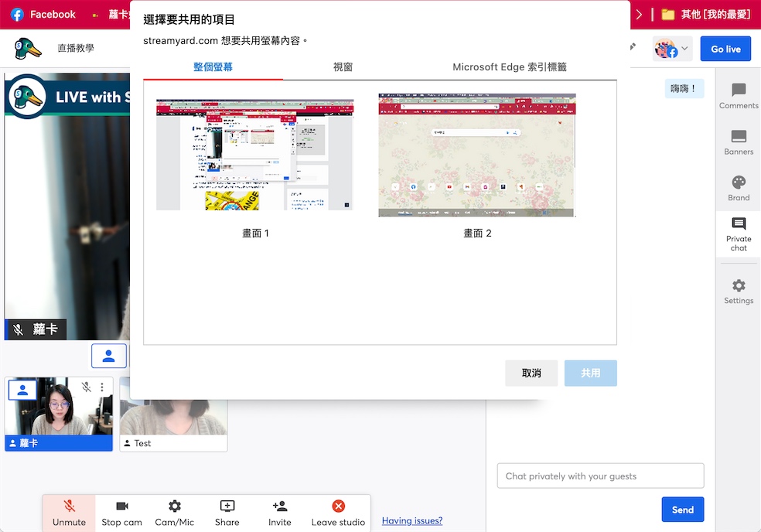Click the private chat message field
Image resolution: width=761 pixels, height=532 pixels.
600,476
